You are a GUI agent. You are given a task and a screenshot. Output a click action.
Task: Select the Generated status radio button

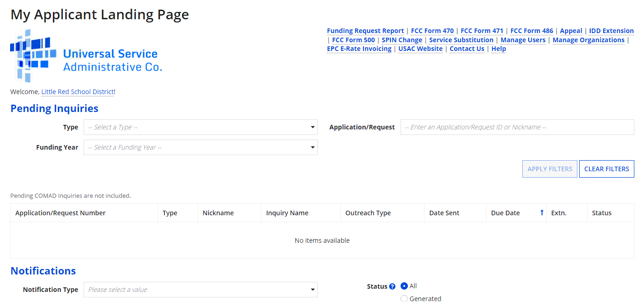coord(404,299)
